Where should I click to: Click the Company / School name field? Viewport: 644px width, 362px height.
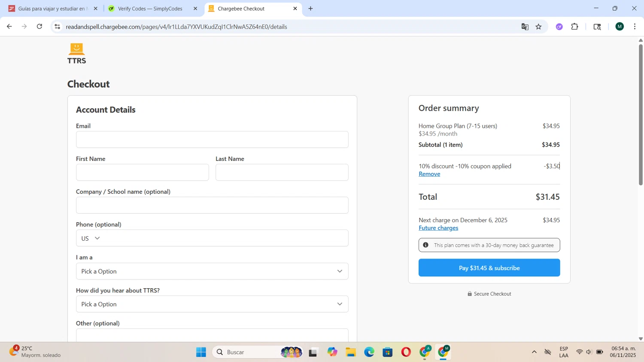212,205
